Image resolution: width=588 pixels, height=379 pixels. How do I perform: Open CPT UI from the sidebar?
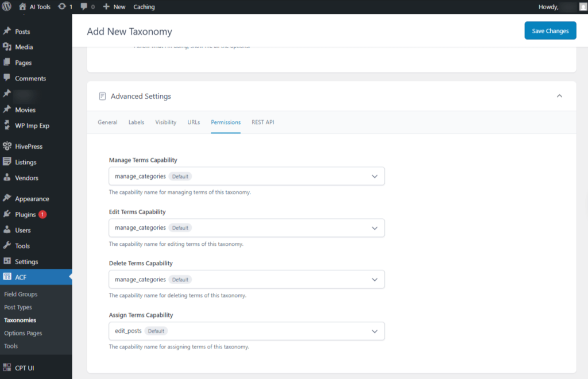click(24, 368)
